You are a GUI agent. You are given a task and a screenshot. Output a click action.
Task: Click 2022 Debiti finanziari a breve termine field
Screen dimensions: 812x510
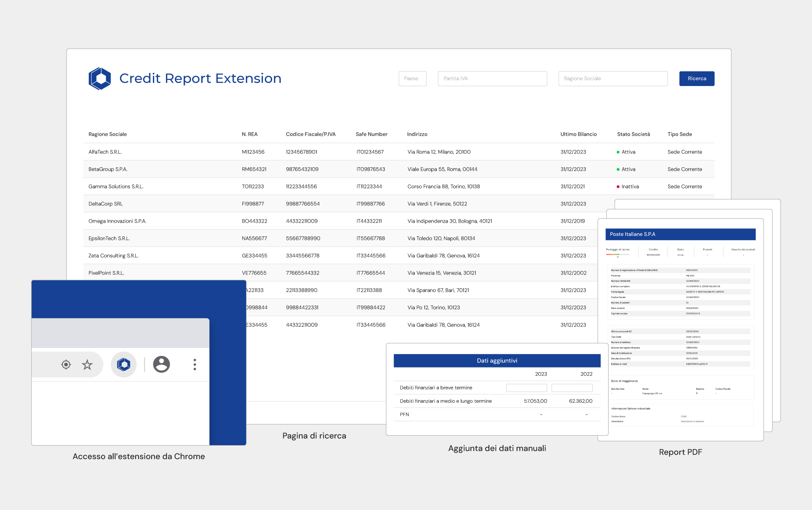[x=572, y=388]
